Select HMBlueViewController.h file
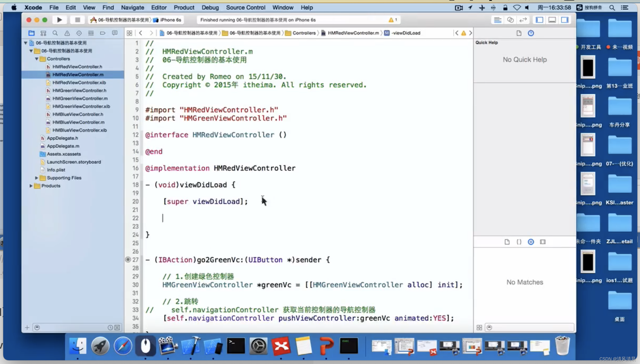The height and width of the screenshot is (364, 640). click(x=78, y=114)
